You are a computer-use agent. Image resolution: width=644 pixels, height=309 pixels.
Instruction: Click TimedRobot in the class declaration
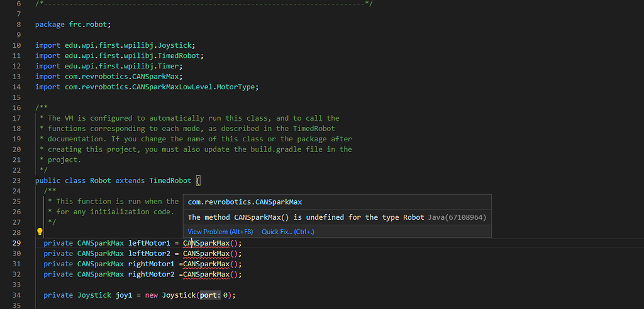(170, 181)
